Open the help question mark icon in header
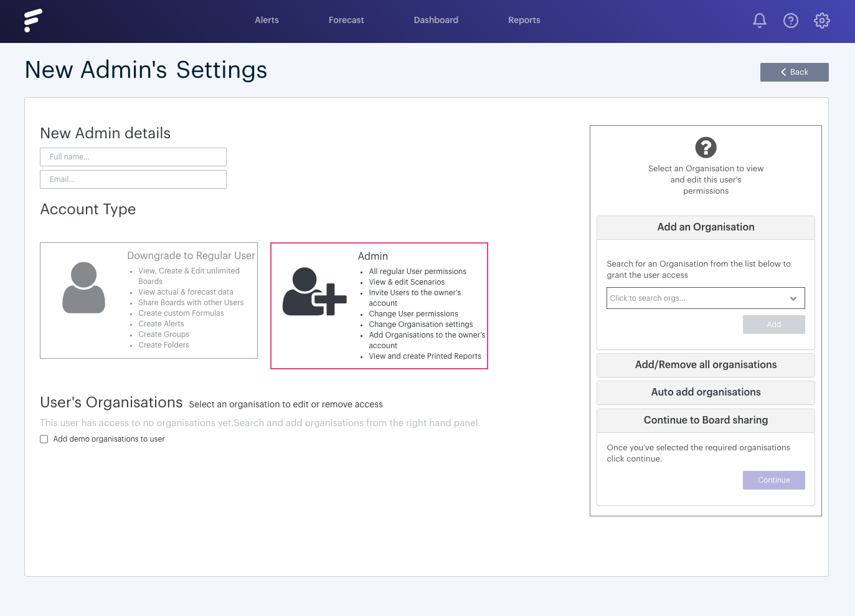The width and height of the screenshot is (855, 616). 791,21
